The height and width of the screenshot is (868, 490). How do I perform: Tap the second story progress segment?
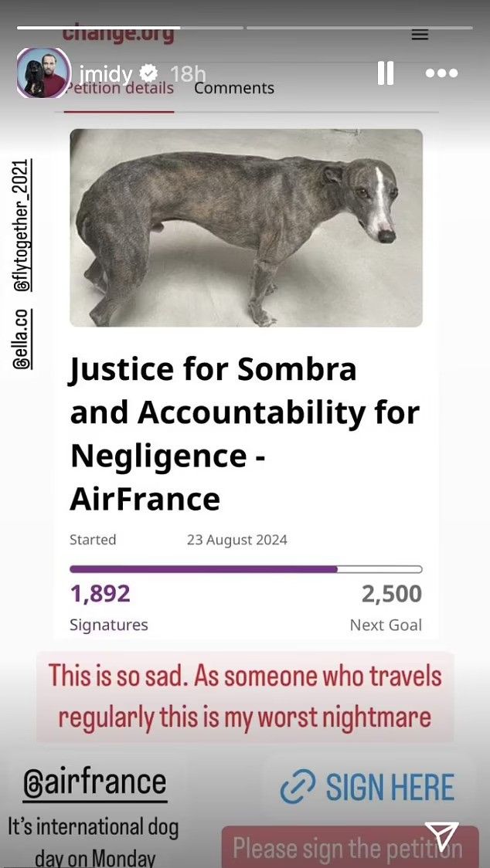(x=359, y=28)
